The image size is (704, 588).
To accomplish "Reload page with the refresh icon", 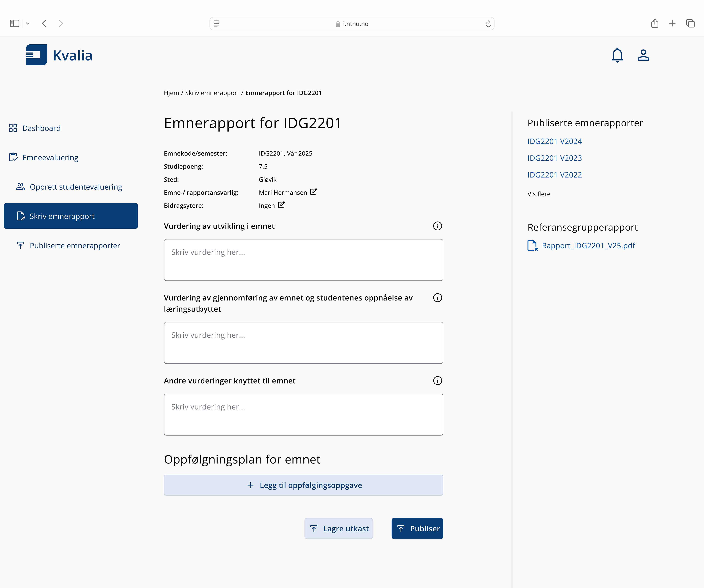I will 488,24.
